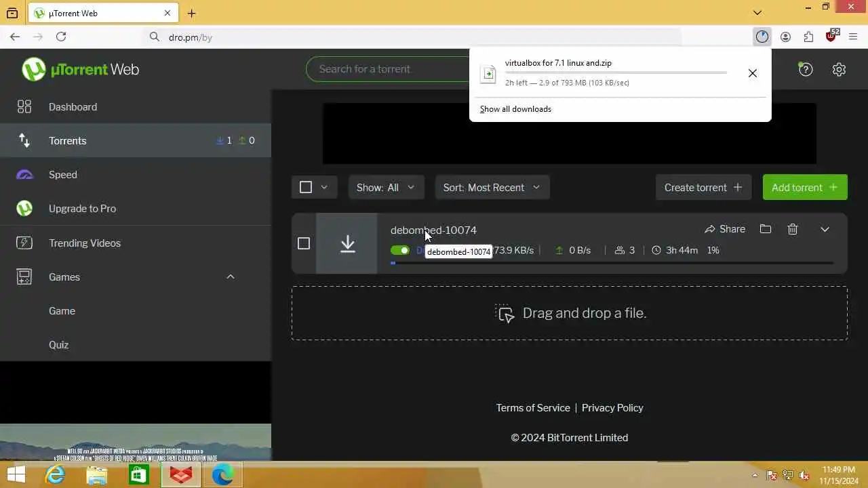Click the sidebar movie ad banner
The image size is (868, 488).
[136, 442]
